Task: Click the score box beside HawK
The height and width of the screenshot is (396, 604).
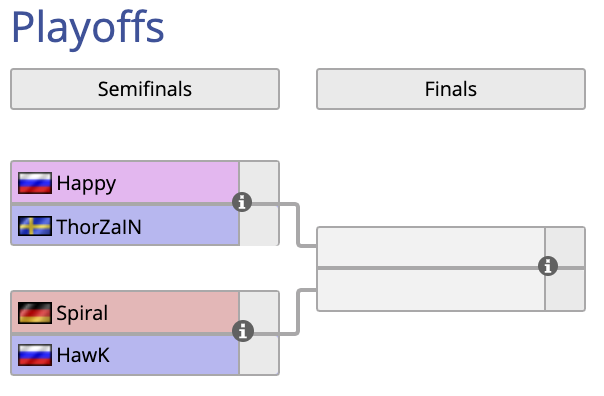Action: (259, 355)
